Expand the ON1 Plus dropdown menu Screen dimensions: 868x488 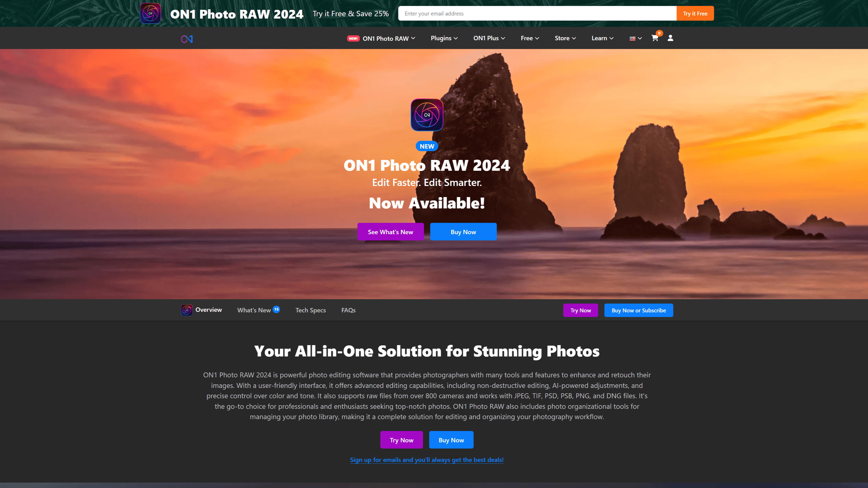click(489, 38)
